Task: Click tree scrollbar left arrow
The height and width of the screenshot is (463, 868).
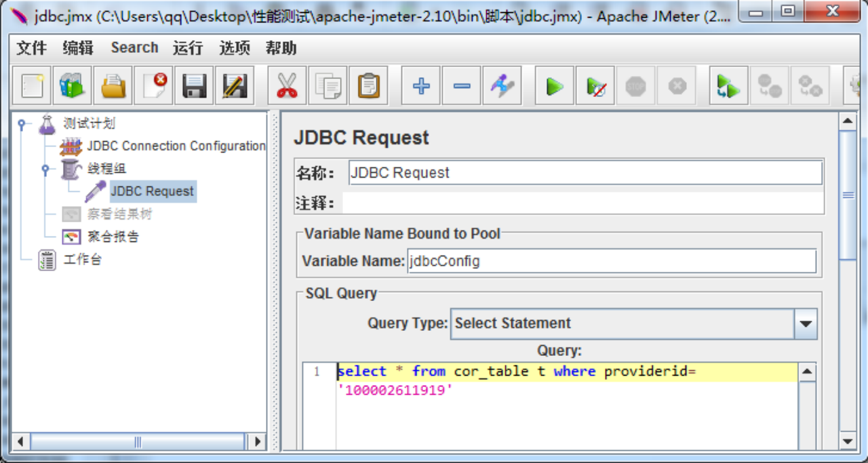Action: pos(20,442)
